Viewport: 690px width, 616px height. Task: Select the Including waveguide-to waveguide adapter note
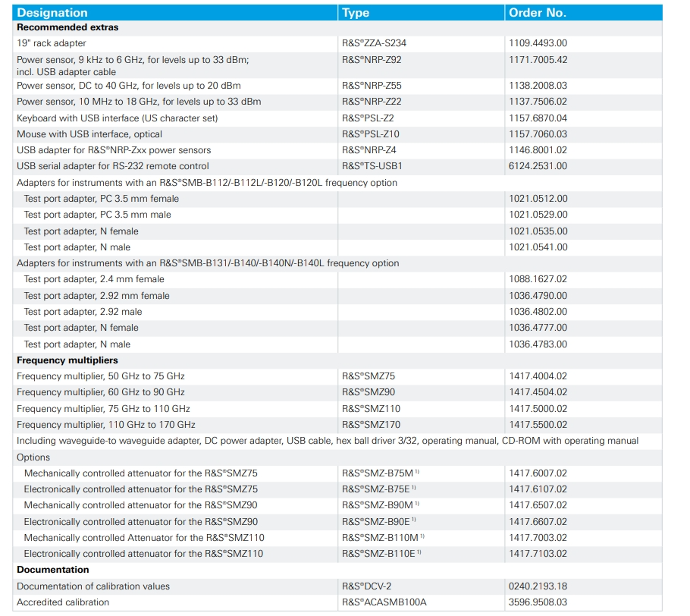click(328, 441)
